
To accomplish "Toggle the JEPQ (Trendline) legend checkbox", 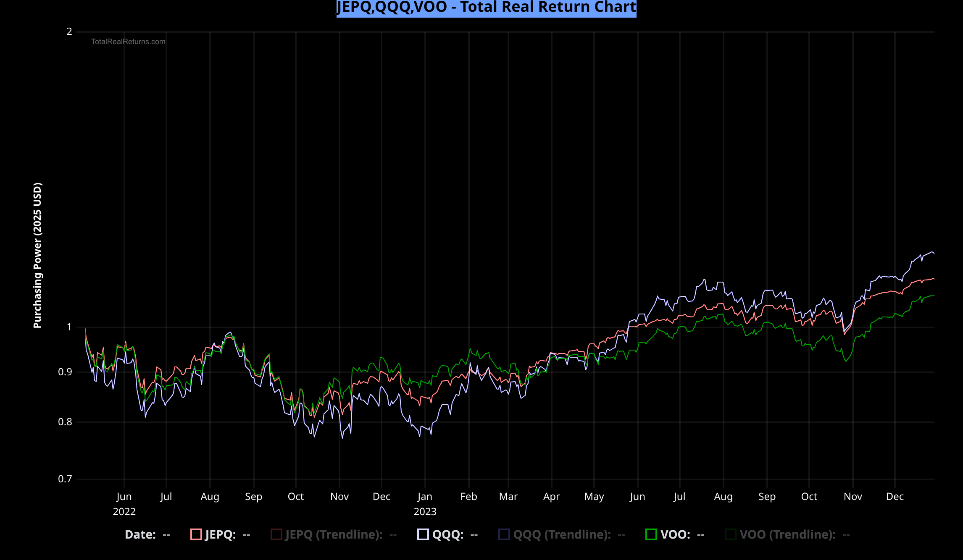I will coord(276,534).
